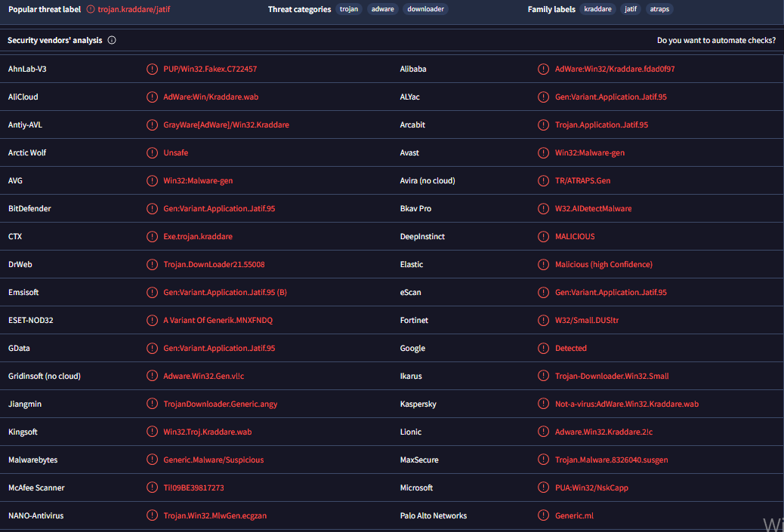Click Emsisoft detection alert icon
The image size is (784, 532).
(152, 293)
